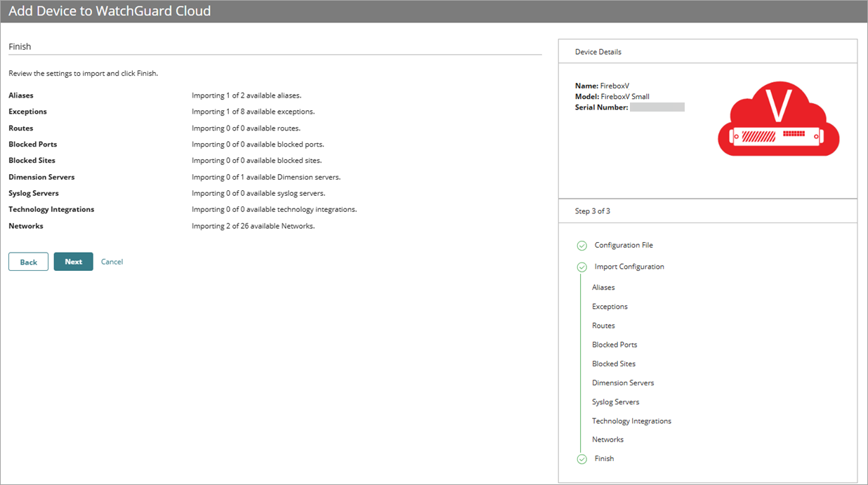Select the Configuration File step

pos(624,246)
